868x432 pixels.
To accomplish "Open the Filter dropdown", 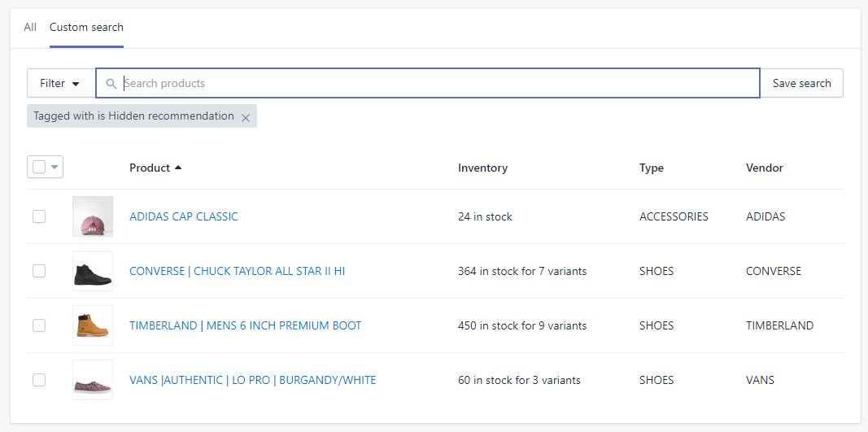I will [x=61, y=83].
